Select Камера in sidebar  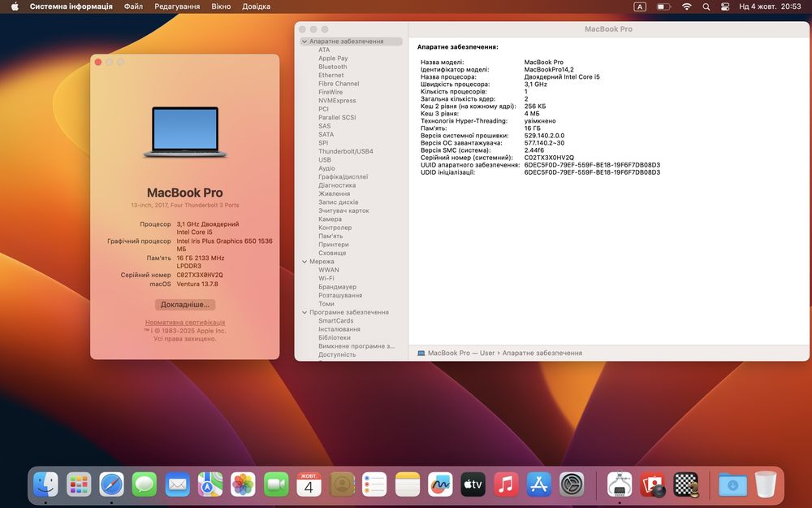coord(330,219)
